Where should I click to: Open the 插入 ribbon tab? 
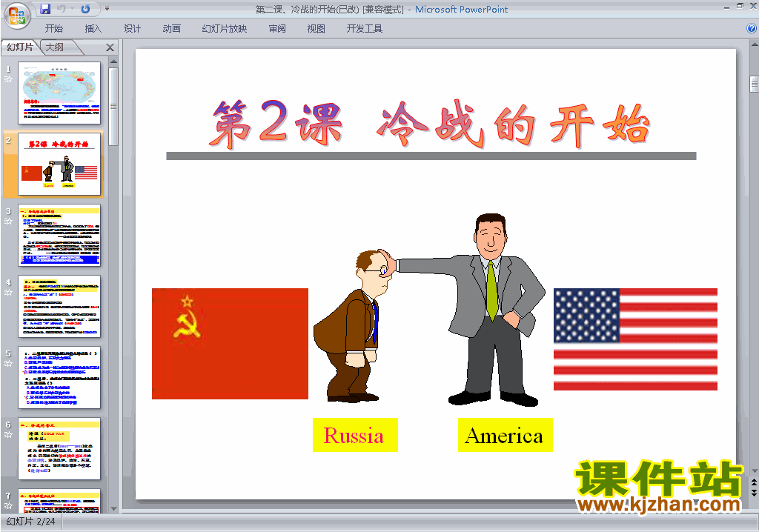pos(93,29)
